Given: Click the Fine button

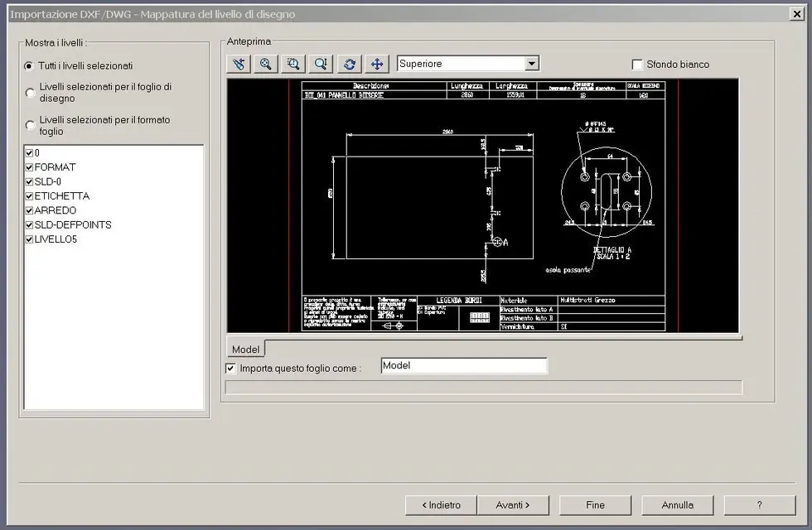Looking at the screenshot, I should (595, 505).
